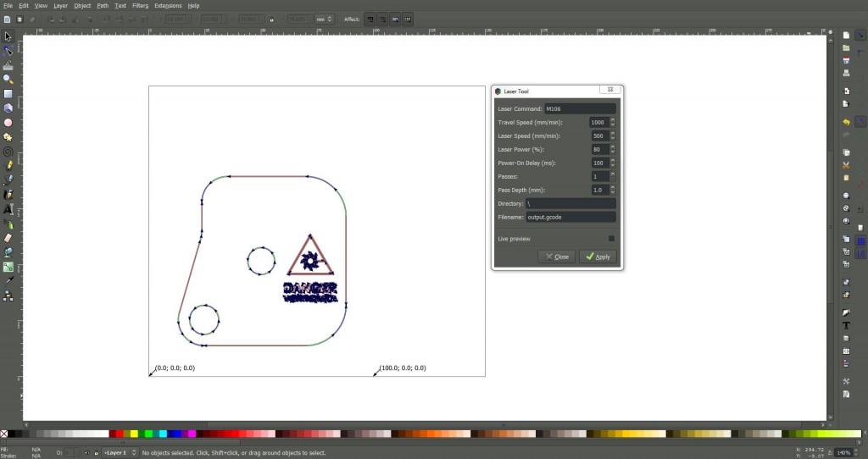868x459 pixels.
Task: Toggle grid snapping button
Action: click(861, 241)
